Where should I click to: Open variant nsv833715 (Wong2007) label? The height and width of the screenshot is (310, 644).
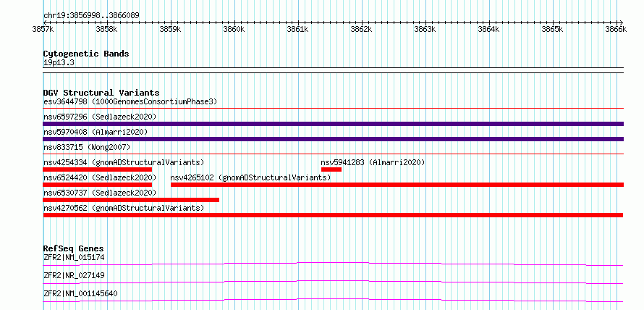[x=87, y=147]
